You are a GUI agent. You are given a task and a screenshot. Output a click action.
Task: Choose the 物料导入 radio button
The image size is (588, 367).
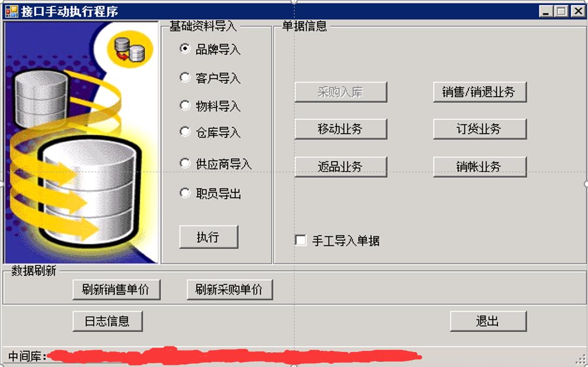click(184, 106)
